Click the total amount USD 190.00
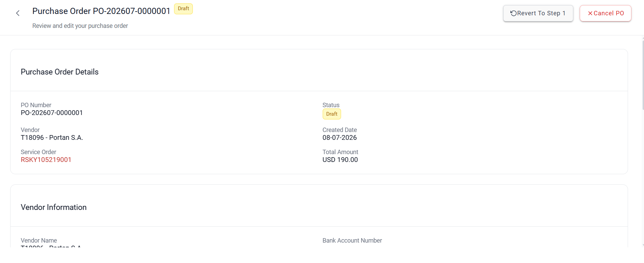Viewport: 644px width, 263px height. tap(340, 160)
